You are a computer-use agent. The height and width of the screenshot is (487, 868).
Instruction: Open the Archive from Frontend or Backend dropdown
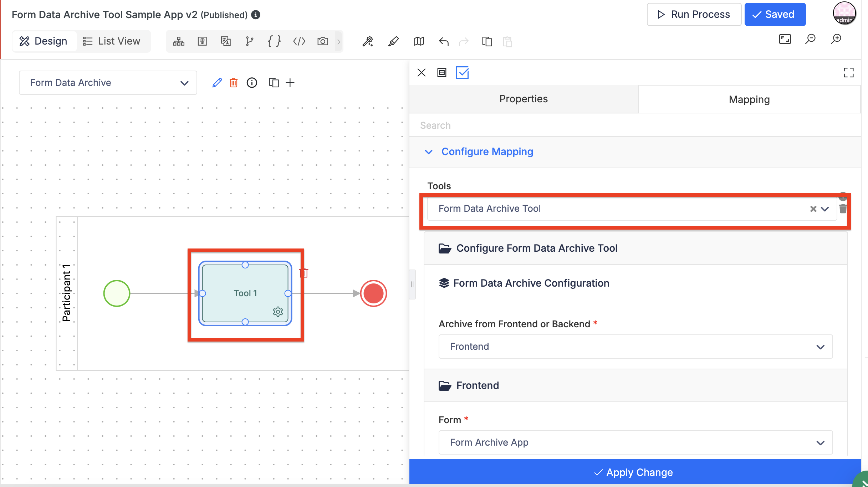[635, 347]
